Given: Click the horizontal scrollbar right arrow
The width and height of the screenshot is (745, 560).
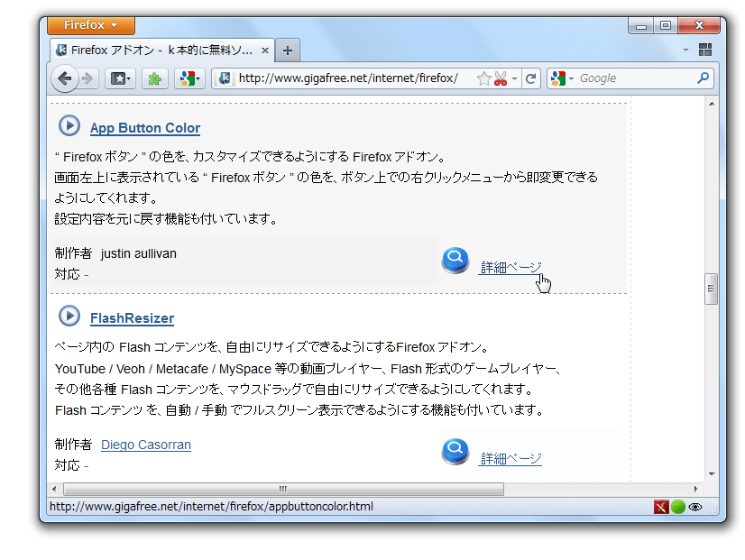Looking at the screenshot, I should (696, 490).
